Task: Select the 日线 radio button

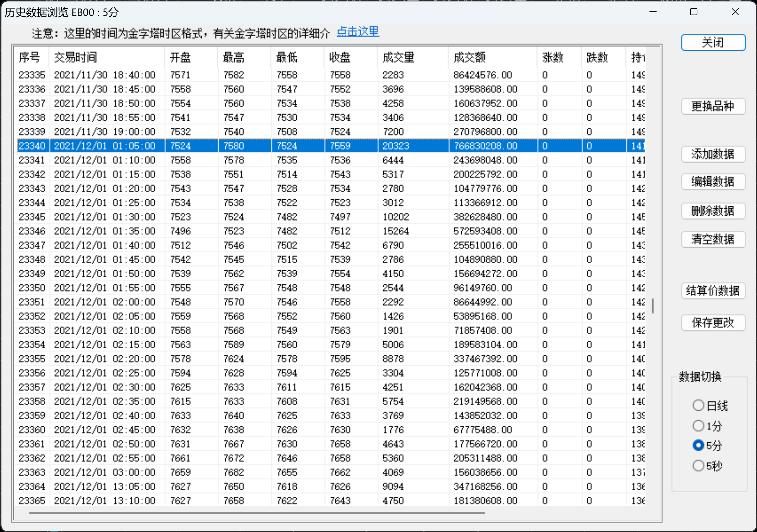Action: click(x=698, y=405)
